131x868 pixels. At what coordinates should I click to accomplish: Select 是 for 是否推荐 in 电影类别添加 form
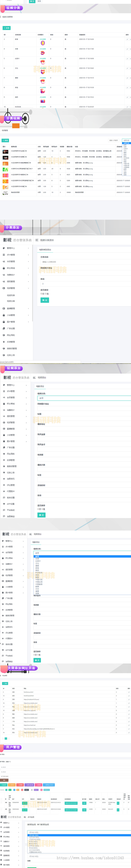[46, 294]
